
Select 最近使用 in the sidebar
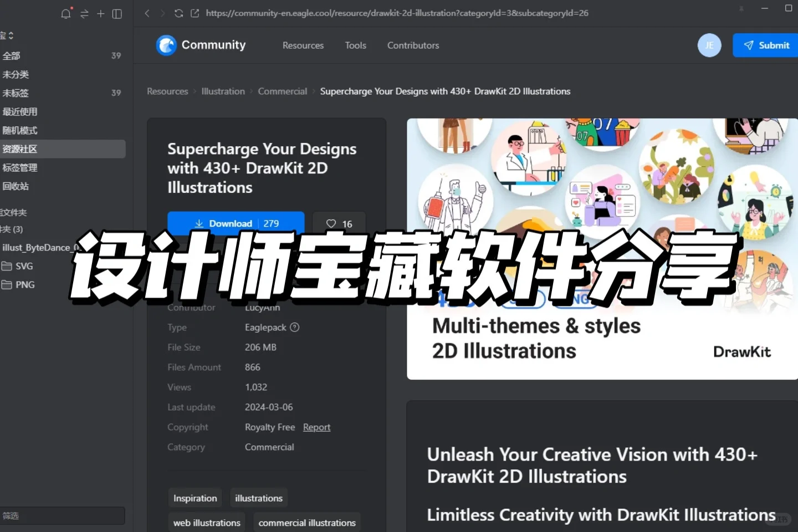click(62, 111)
